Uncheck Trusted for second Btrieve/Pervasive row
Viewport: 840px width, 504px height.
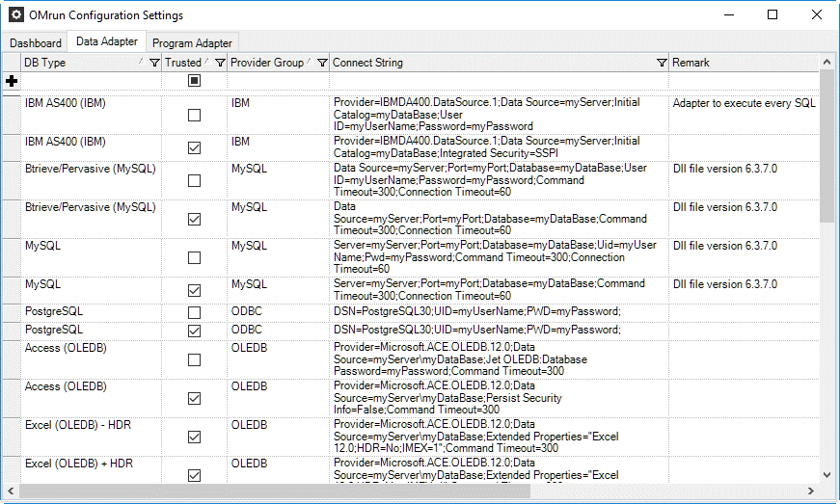coord(194,219)
